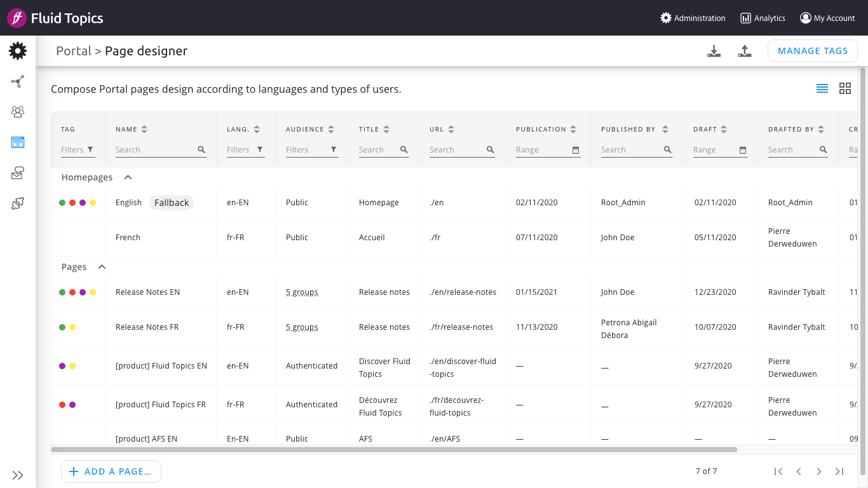This screenshot has height=488, width=868.
Task: Go to the first page of results
Action: click(778, 471)
